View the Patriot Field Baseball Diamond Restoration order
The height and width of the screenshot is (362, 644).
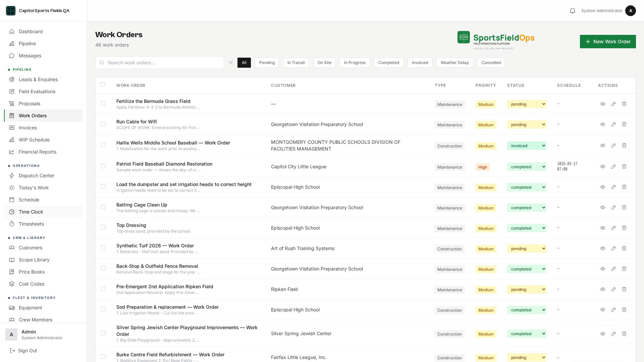(x=603, y=167)
